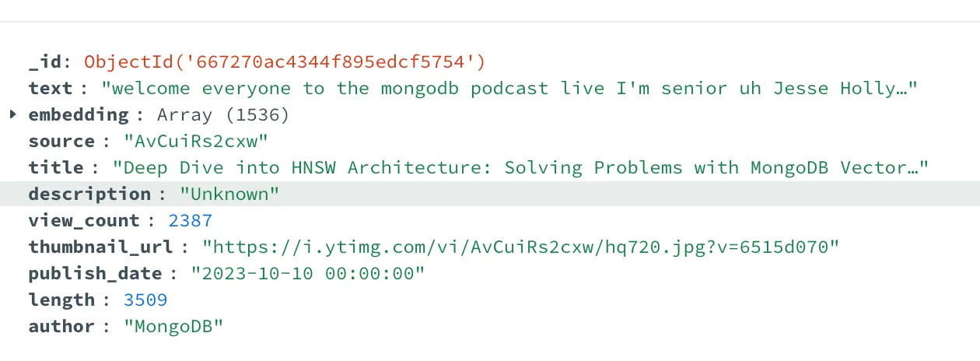Viewport: 980px width, 361px height.
Task: Select the source value "AvCuiRs2cxw"
Action: 196,141
